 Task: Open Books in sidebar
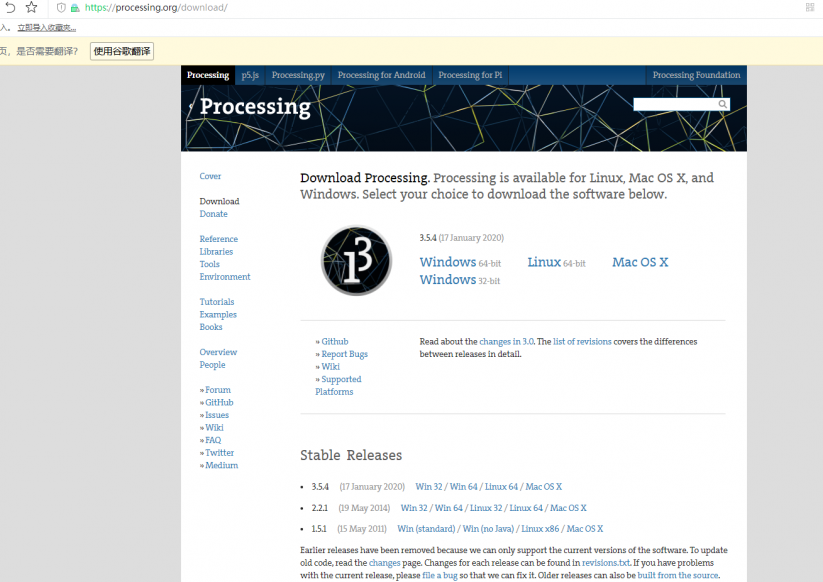[211, 327]
